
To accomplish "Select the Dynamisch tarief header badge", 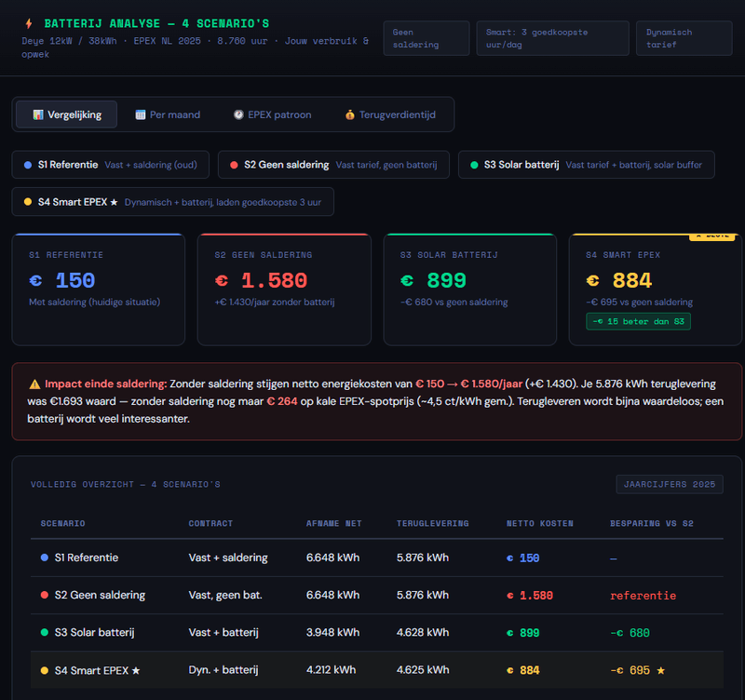I will 684,38.
